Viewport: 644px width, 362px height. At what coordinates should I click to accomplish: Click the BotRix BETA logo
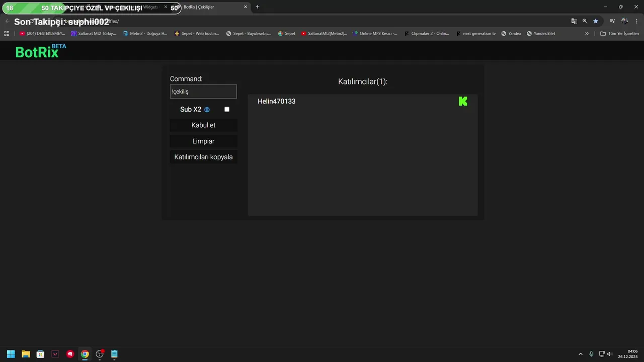click(40, 51)
